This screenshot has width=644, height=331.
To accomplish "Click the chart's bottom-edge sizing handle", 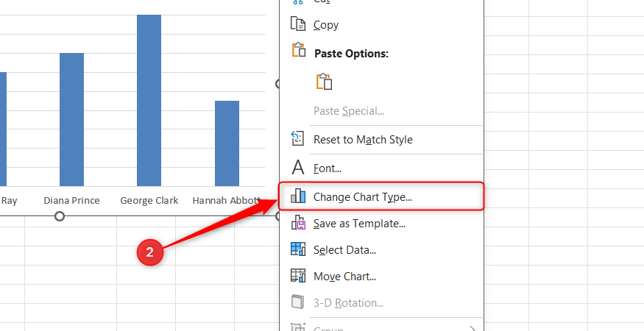I will click(x=60, y=216).
